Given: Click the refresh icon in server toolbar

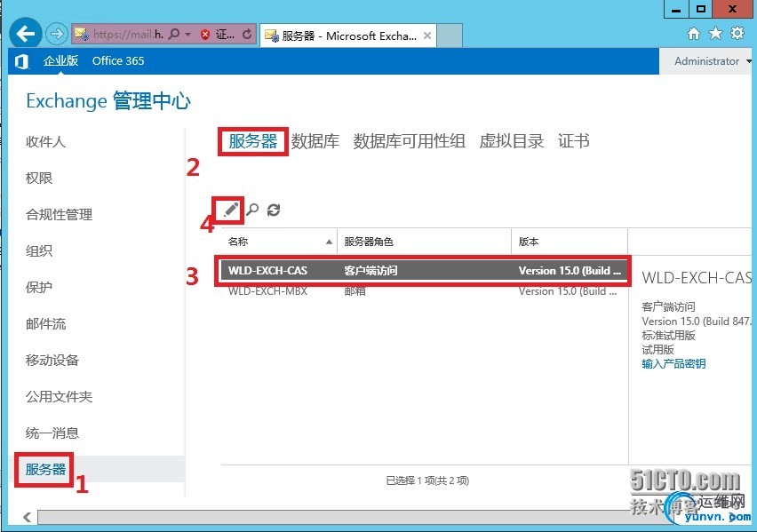Looking at the screenshot, I should (274, 210).
